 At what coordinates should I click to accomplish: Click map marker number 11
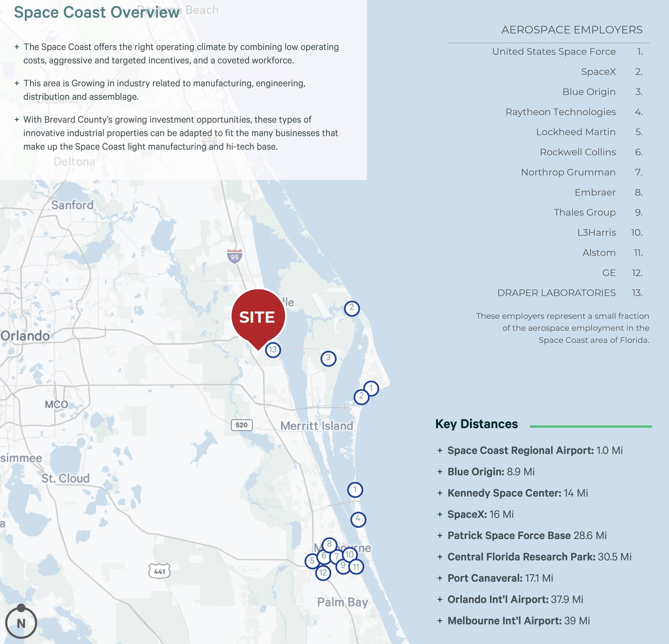356,567
